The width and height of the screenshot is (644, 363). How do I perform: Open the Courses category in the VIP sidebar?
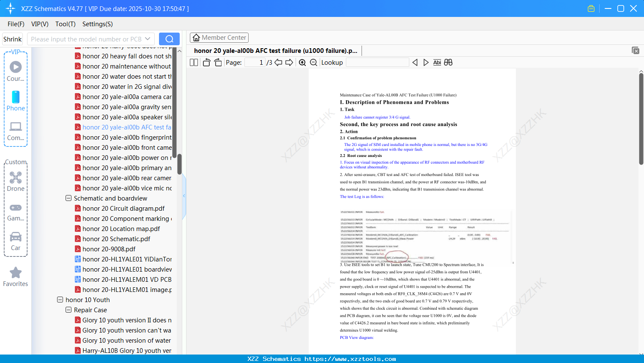point(16,71)
